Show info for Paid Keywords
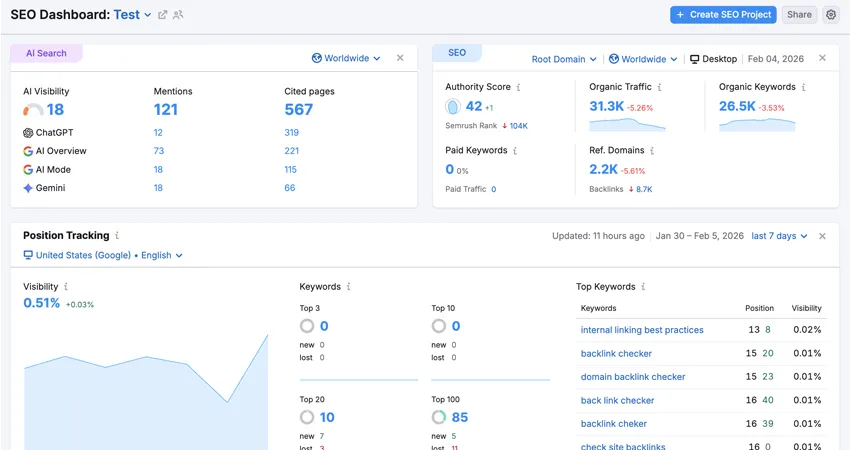 [515, 151]
